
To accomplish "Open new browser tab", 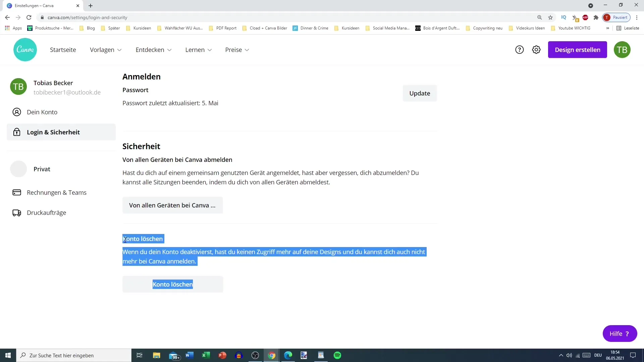I will (x=91, y=6).
